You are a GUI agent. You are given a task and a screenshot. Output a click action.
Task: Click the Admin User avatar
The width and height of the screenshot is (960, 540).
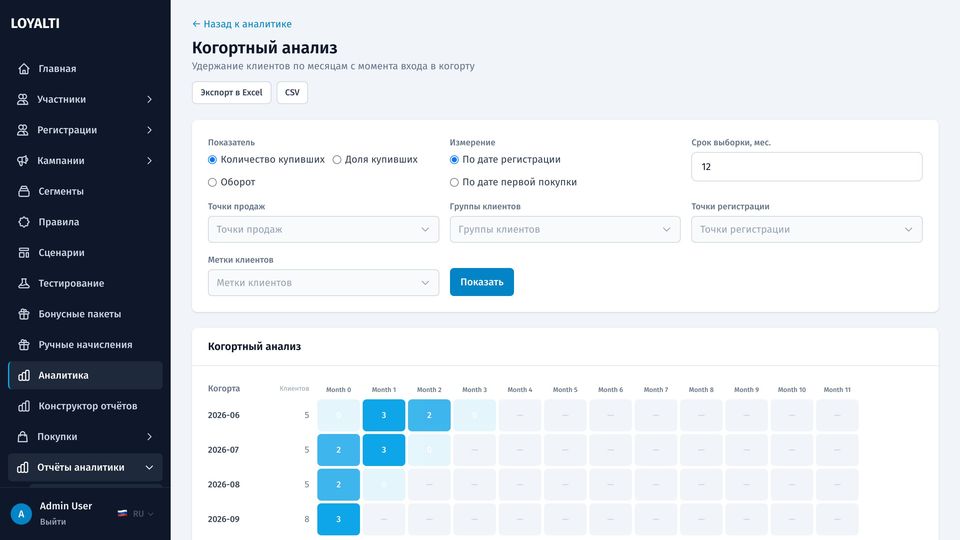(x=21, y=514)
